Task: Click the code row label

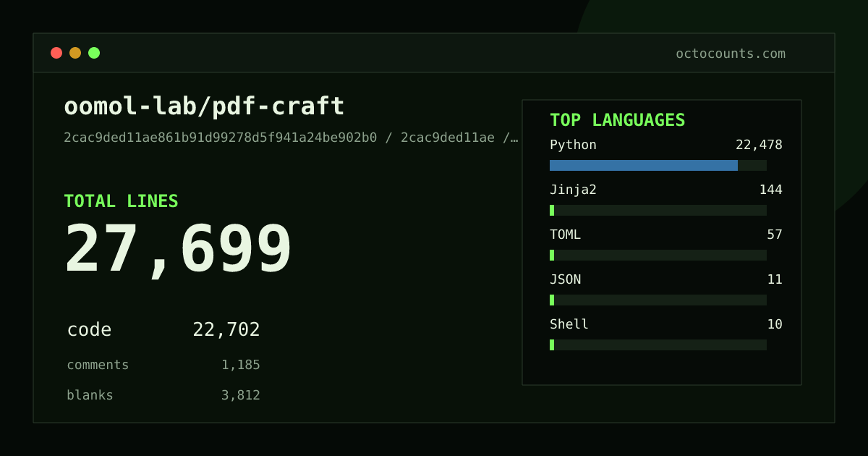Action: (89, 330)
